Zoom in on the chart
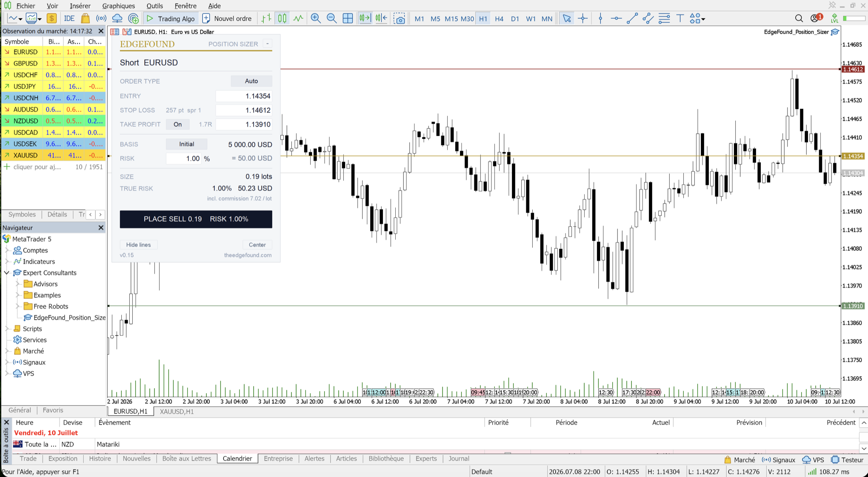The width and height of the screenshot is (868, 477). pos(316,18)
